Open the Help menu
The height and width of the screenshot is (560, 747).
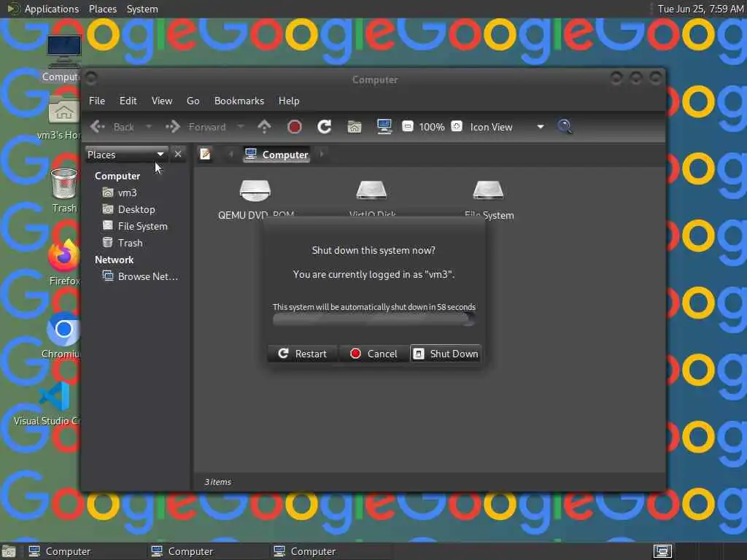(289, 101)
